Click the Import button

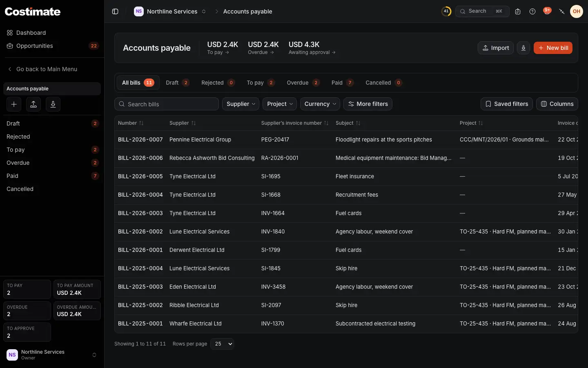click(x=496, y=48)
